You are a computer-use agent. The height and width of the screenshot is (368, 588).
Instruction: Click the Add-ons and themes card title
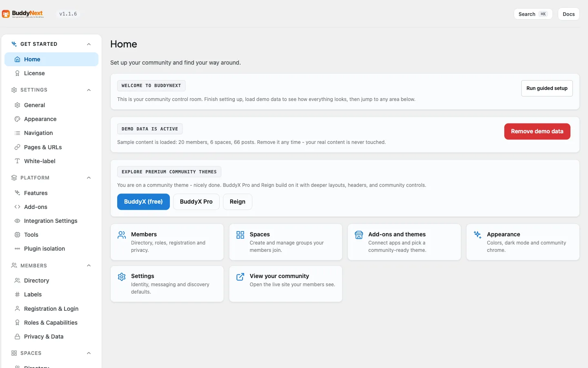point(397,234)
